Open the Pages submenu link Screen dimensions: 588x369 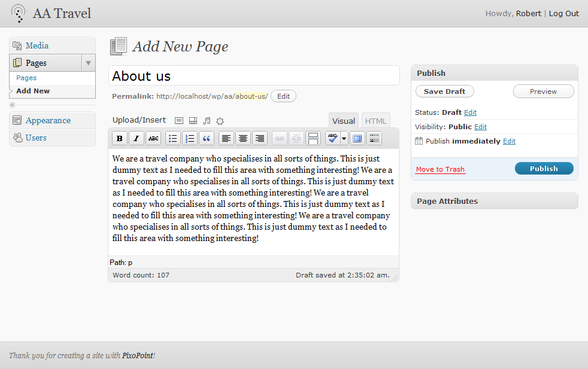pyautogui.click(x=26, y=78)
